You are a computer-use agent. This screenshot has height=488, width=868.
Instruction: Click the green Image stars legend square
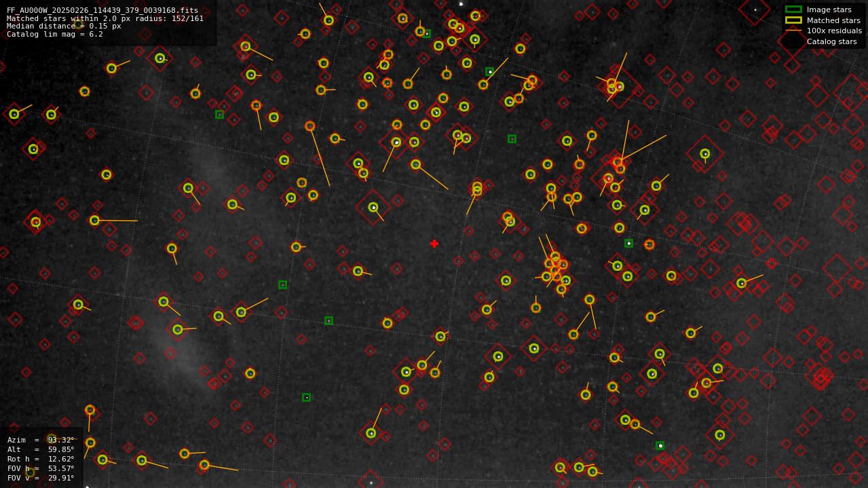coord(793,10)
